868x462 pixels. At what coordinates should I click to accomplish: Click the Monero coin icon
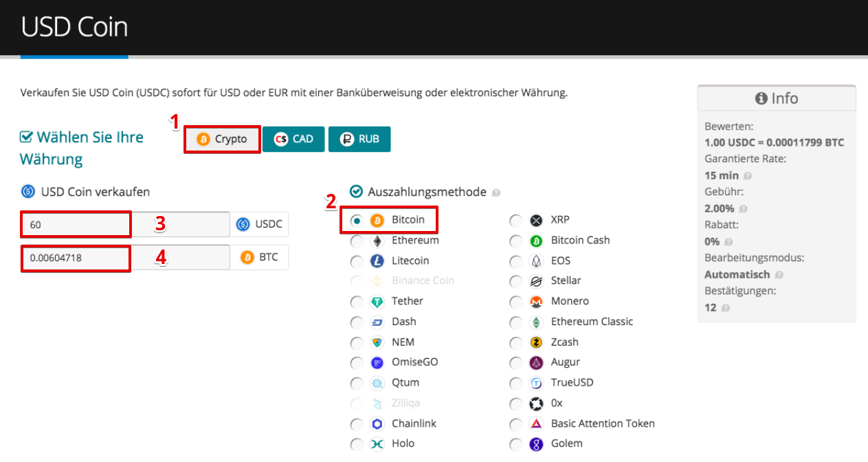[536, 302]
